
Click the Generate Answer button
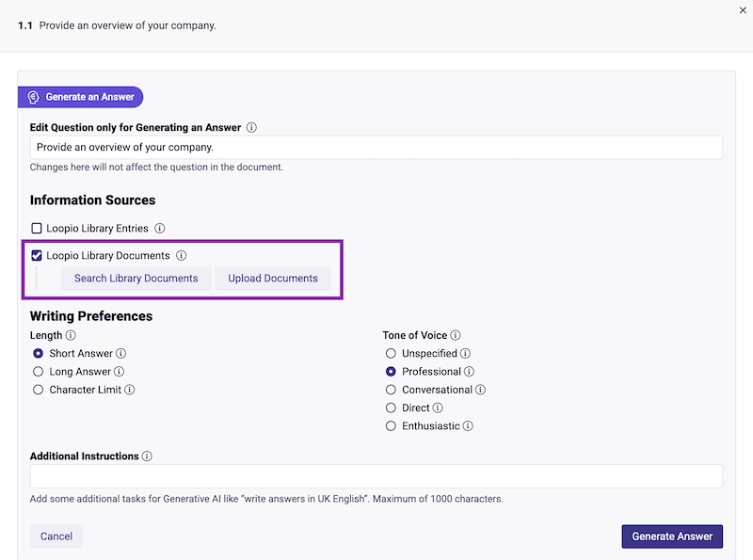click(x=672, y=536)
